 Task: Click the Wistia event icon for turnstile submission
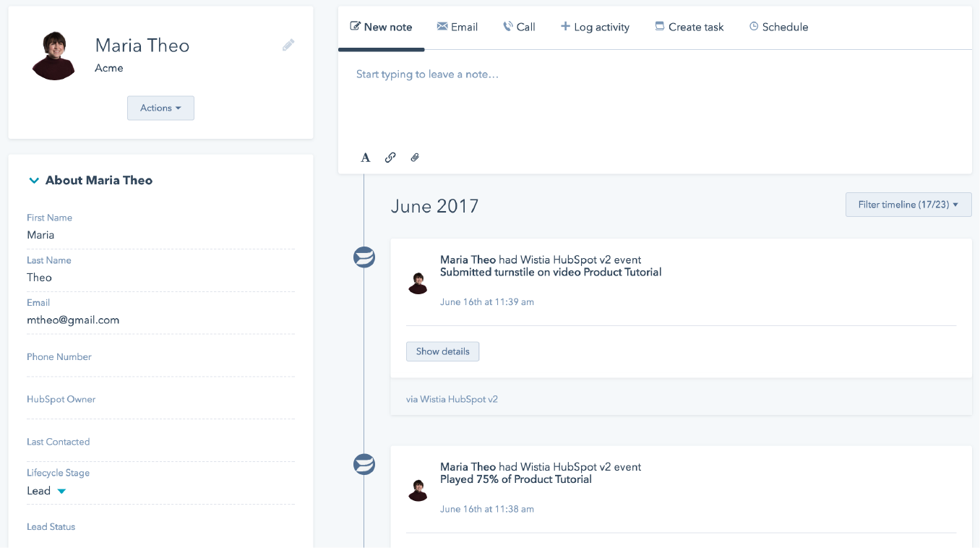[x=364, y=257]
